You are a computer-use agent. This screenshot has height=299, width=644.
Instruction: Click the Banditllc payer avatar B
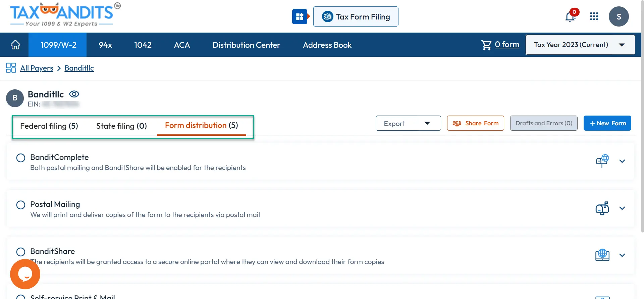pyautogui.click(x=15, y=98)
